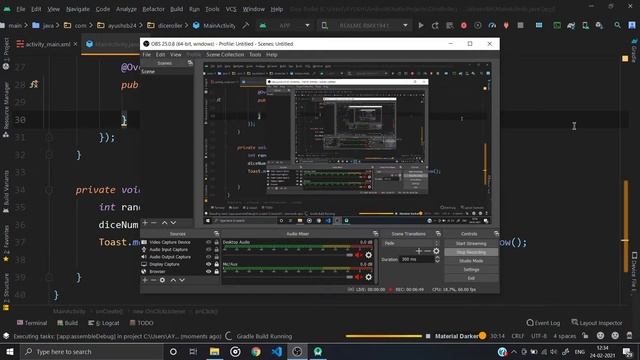This screenshot has width=640, height=360.
Task: Click the Duration 300 ms field
Action: (x=417, y=259)
